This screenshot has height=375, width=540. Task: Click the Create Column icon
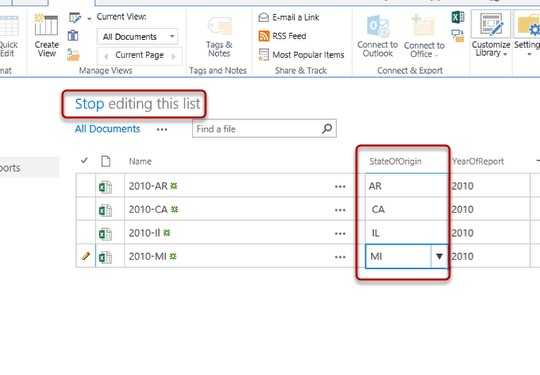73,35
